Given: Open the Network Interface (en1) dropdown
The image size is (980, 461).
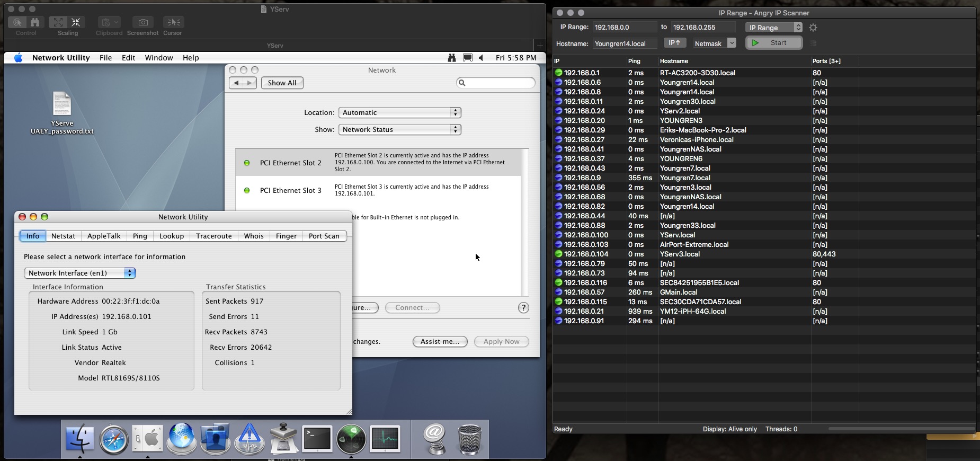Looking at the screenshot, I should pyautogui.click(x=80, y=273).
